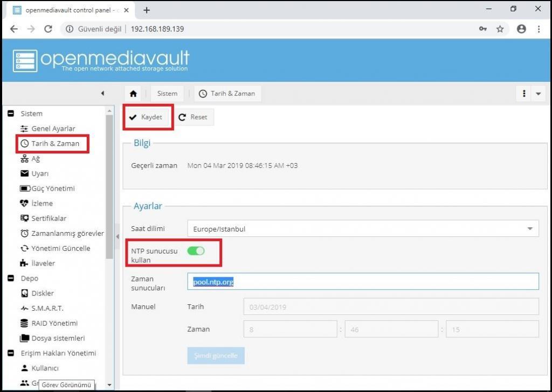This screenshot has height=392, width=552.
Task: Open browser profile avatar icon
Action: [521, 29]
